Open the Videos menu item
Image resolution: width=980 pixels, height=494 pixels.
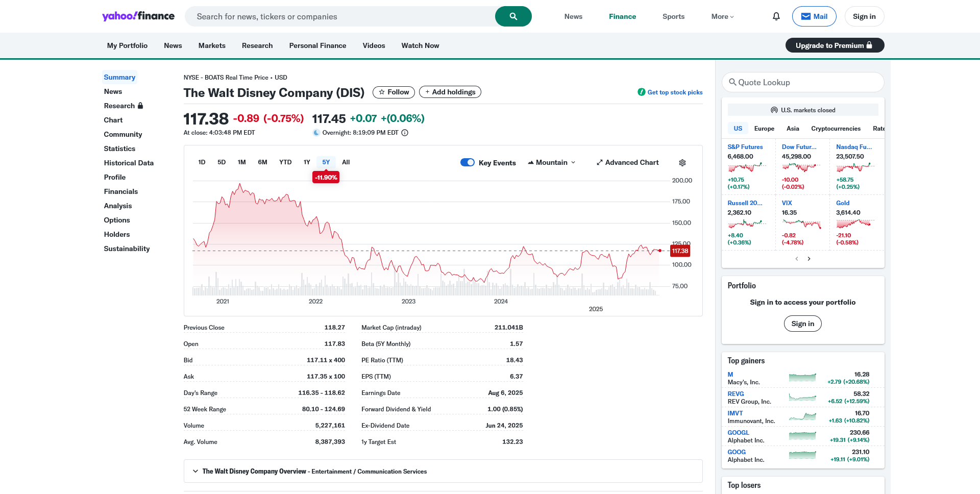[x=374, y=45]
